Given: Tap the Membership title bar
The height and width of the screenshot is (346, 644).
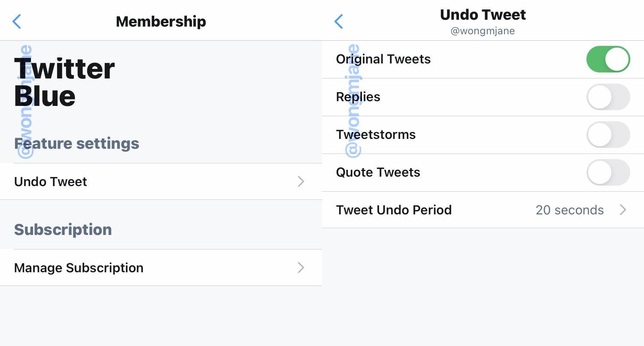Looking at the screenshot, I should click(161, 21).
